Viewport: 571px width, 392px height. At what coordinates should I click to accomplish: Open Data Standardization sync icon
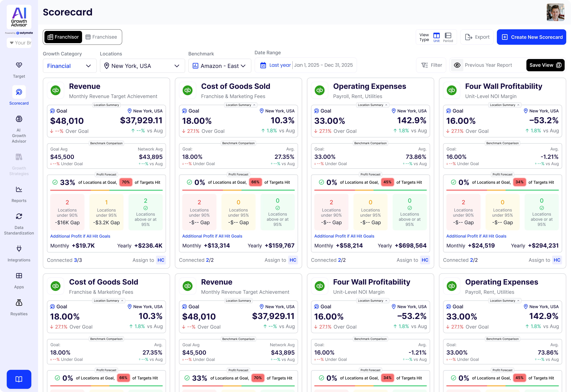[19, 216]
